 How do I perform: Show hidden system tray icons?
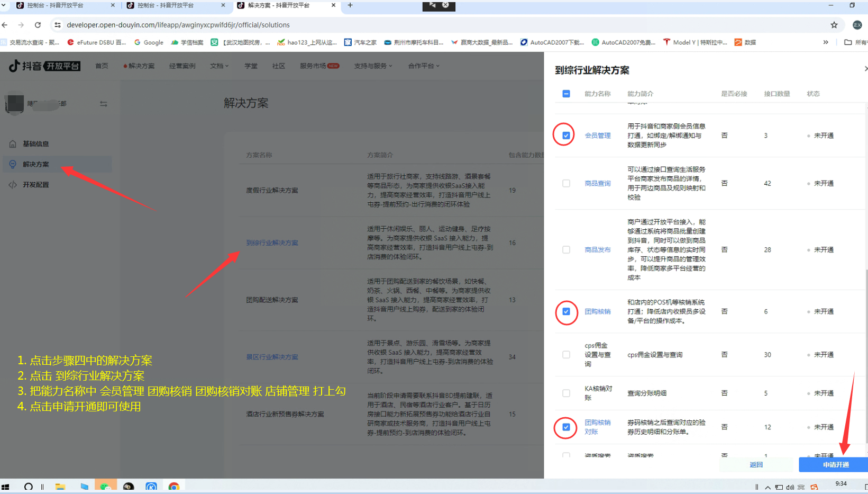coord(768,487)
